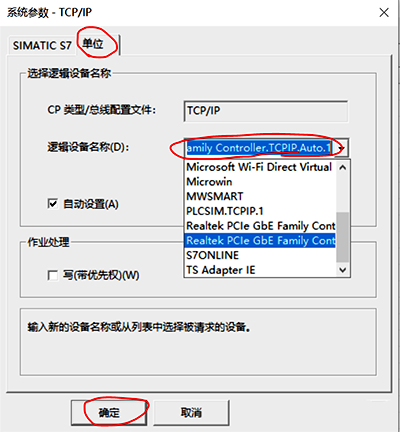Image resolution: width=400 pixels, height=432 pixels.
Task: Pick PLCSIM.TCPIP.1 from the list
Action: [x=260, y=211]
